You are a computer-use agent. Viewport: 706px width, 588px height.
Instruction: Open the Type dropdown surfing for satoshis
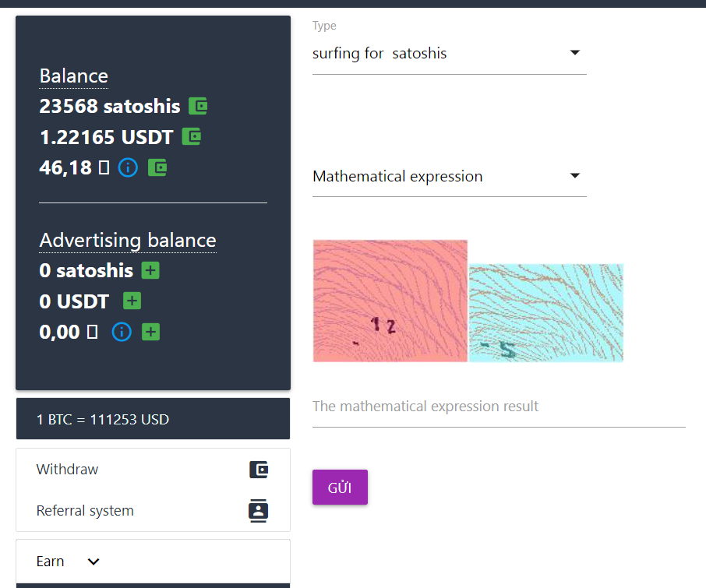pos(450,54)
